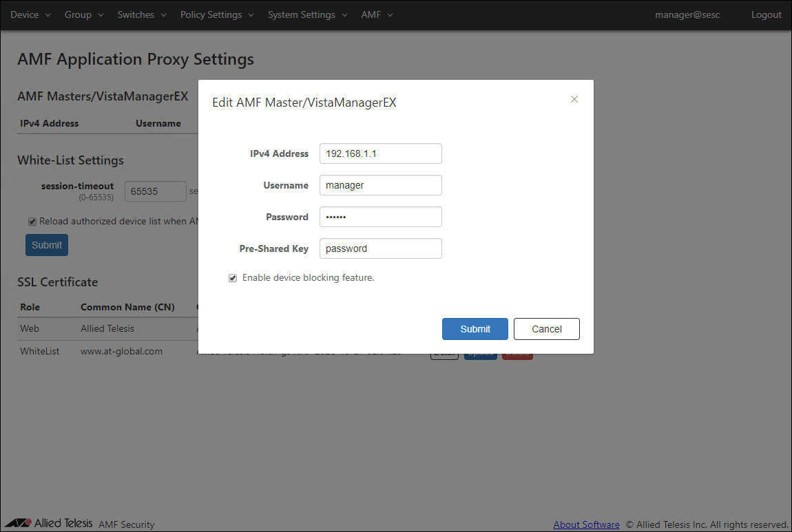
Task: Select the Pre-Shared Key field
Action: click(380, 248)
